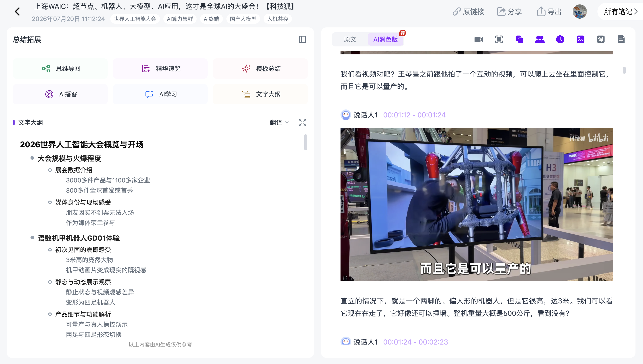The height and width of the screenshot is (364, 643).
Task: Click the outline panel scrollbar
Action: click(305, 142)
